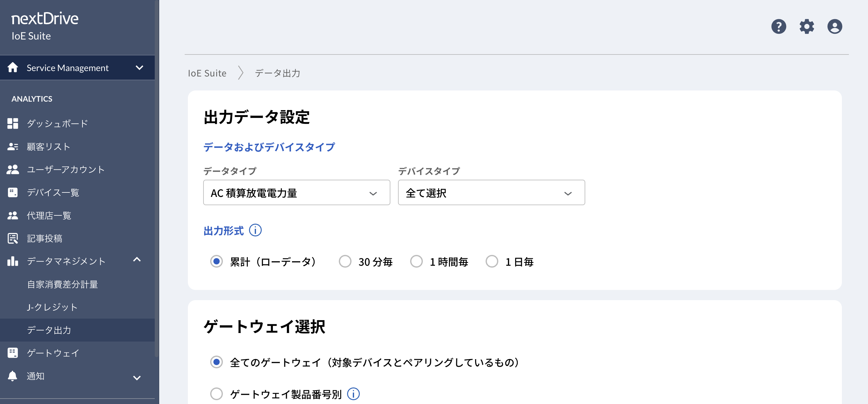Click the home icon beside Service Management
868x404 pixels.
[x=13, y=68]
